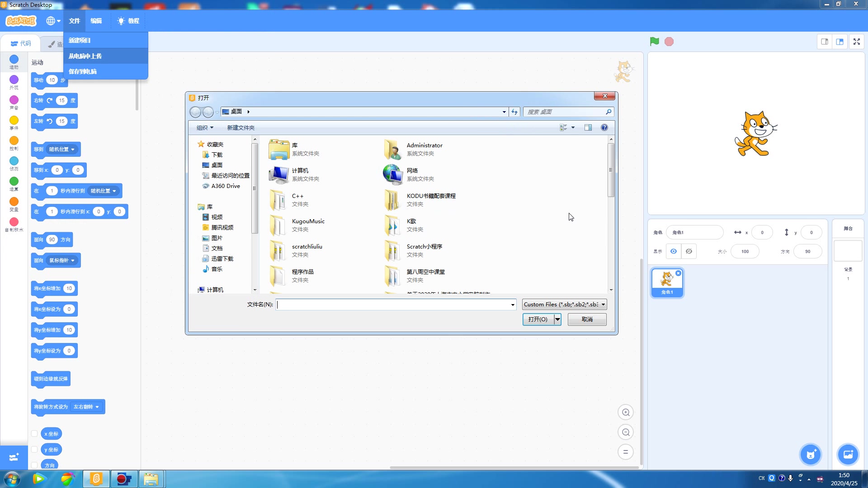
Task: Click the red stop sign button
Action: pos(669,42)
